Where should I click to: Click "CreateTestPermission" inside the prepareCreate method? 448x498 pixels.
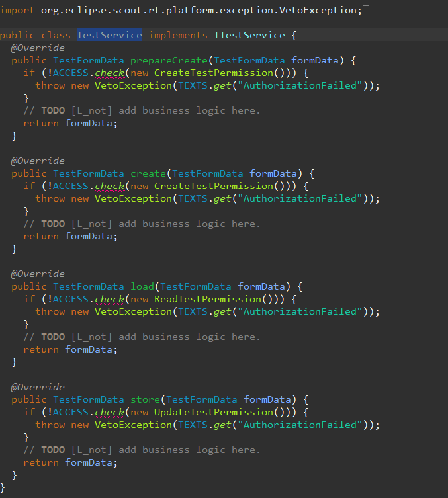[214, 73]
